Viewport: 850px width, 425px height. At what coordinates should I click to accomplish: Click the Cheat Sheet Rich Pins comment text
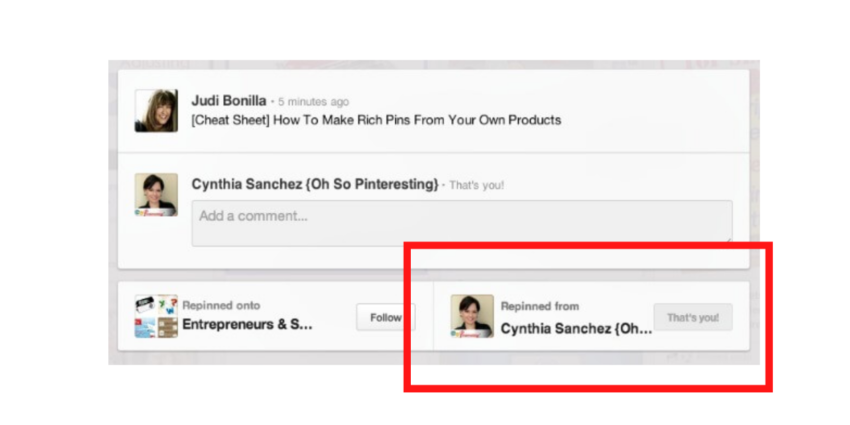pyautogui.click(x=376, y=120)
